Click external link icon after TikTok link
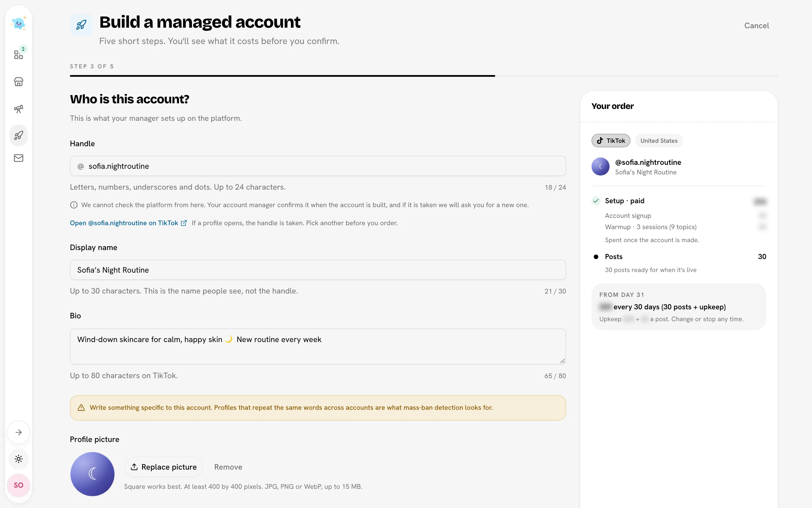 [184, 223]
